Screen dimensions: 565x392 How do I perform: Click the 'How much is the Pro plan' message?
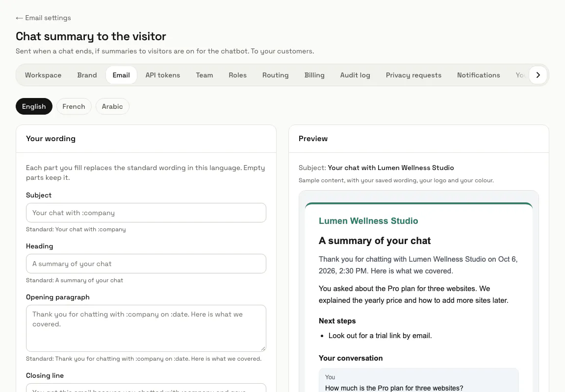pyautogui.click(x=394, y=388)
